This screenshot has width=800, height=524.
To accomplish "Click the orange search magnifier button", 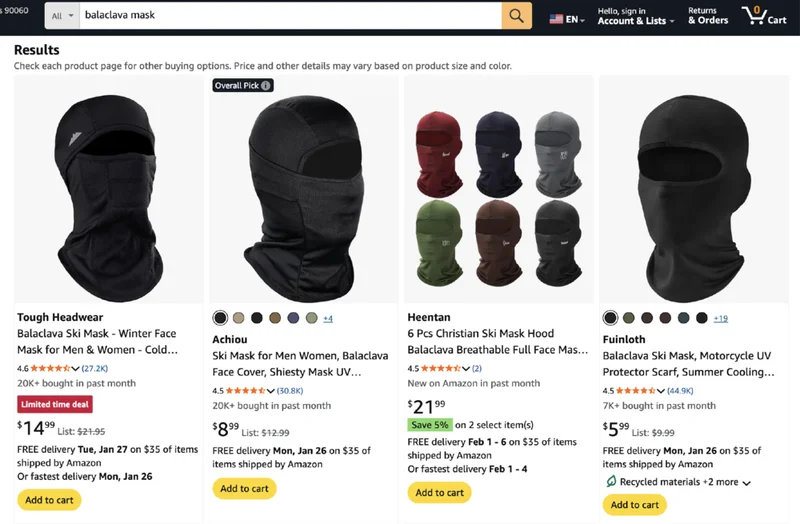I will pyautogui.click(x=516, y=16).
